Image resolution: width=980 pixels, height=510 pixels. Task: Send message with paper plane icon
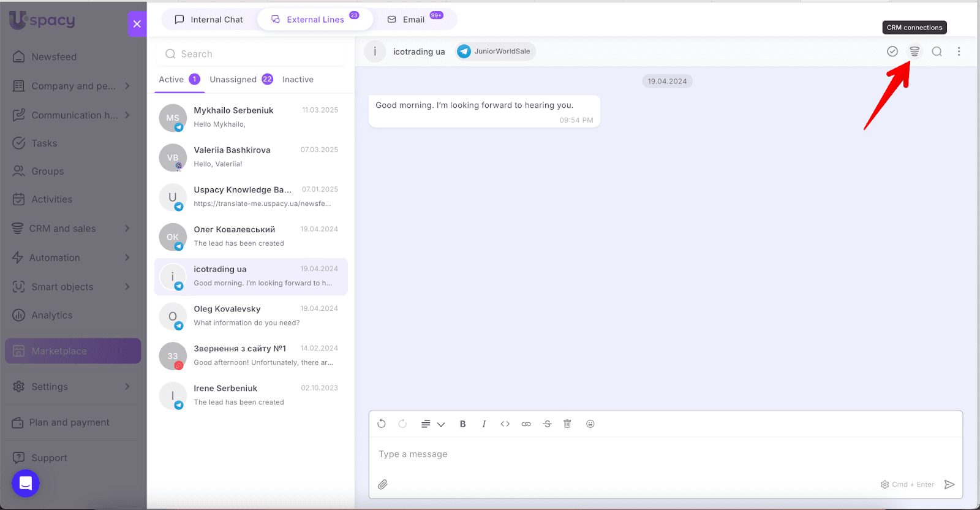(x=949, y=484)
